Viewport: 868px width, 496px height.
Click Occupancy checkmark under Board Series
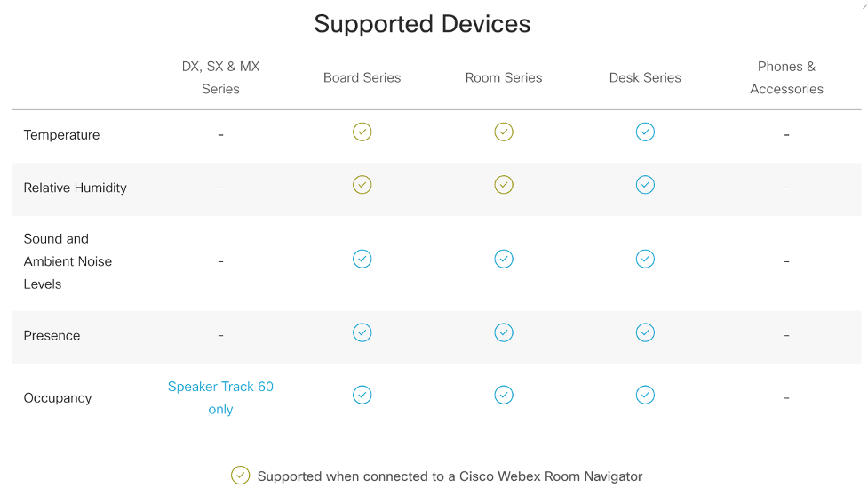(x=362, y=395)
